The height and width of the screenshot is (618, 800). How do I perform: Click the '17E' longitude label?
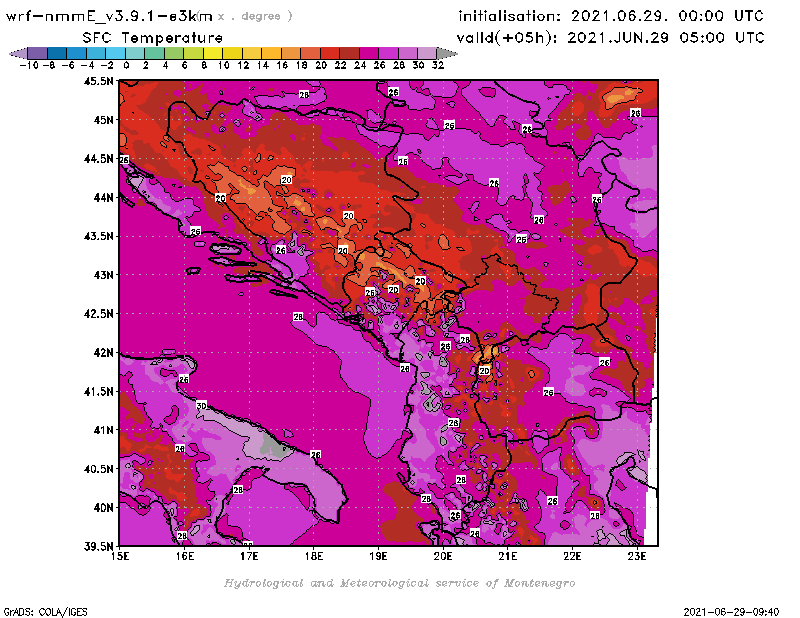(249, 556)
